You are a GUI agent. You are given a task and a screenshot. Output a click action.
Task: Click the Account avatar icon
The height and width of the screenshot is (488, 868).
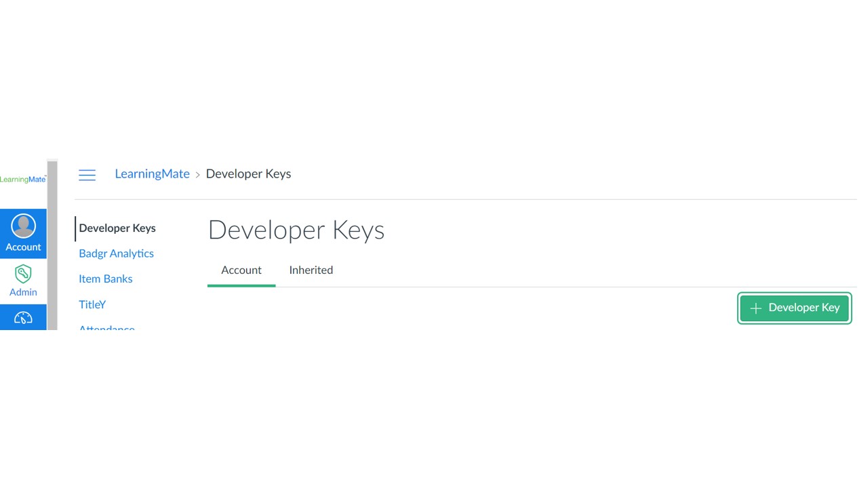(x=23, y=226)
